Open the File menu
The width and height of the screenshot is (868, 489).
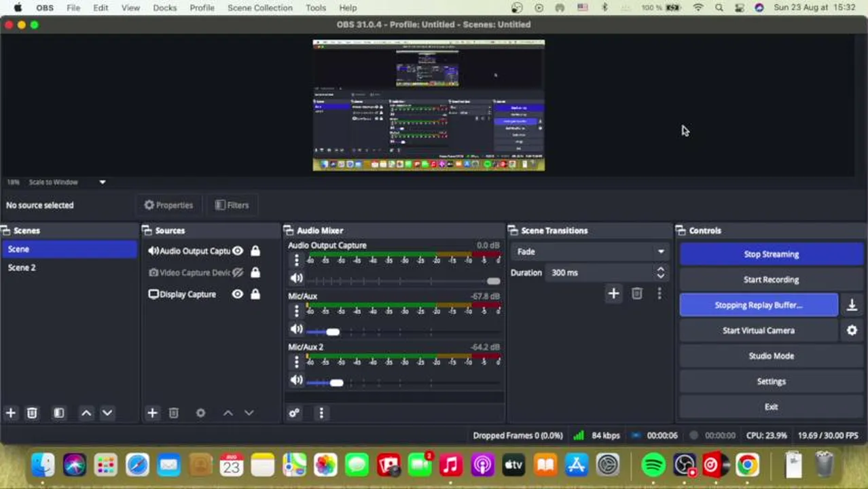coord(73,7)
